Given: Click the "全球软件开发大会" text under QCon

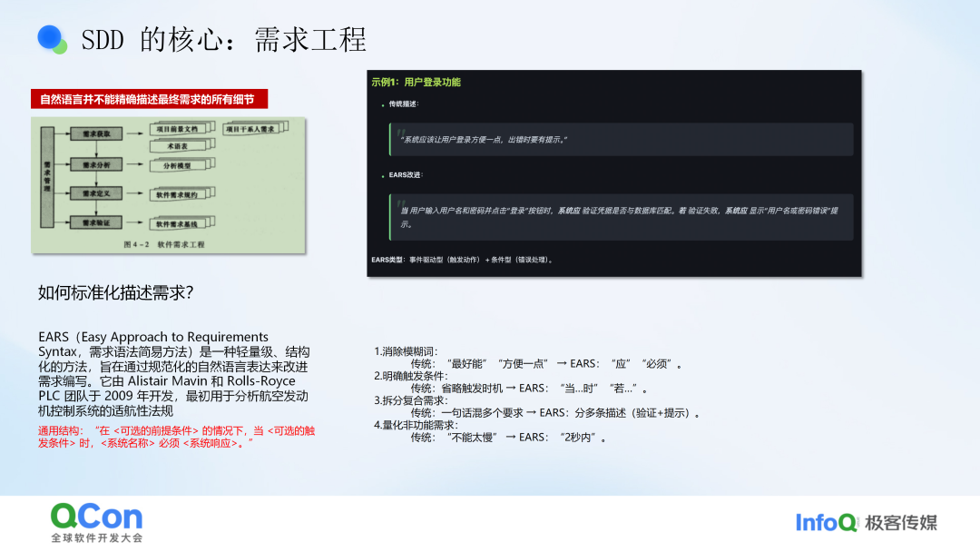Looking at the screenshot, I should [x=97, y=537].
